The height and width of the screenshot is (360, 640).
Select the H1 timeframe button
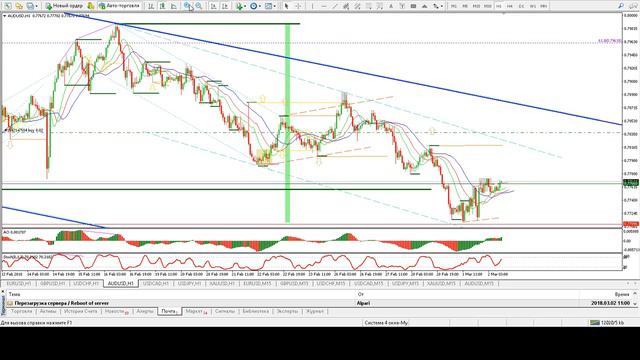pos(498,6)
